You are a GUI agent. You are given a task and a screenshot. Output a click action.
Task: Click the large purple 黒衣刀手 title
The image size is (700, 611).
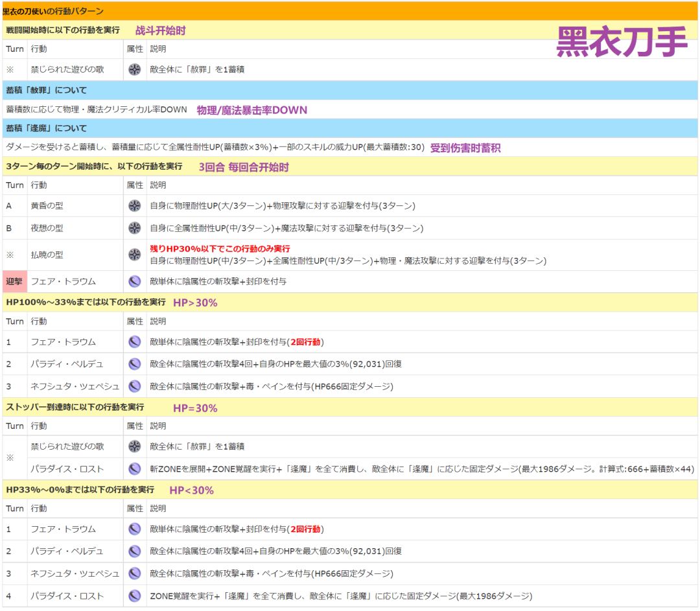(621, 43)
